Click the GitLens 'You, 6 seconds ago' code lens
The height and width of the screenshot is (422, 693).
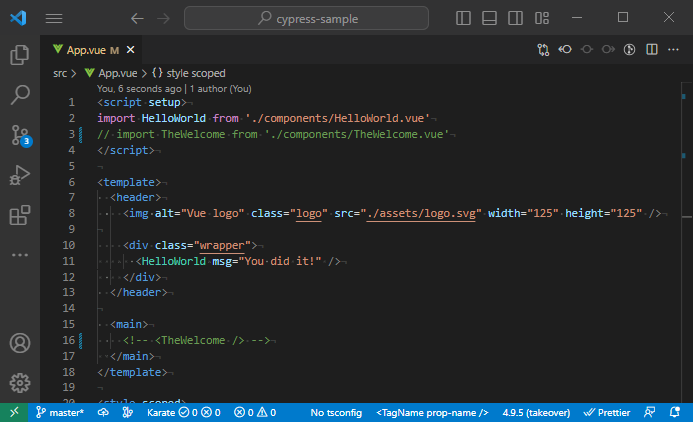[139, 89]
